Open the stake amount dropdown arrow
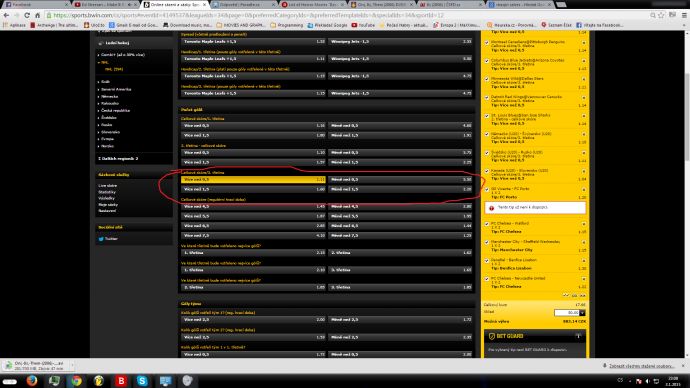Viewport: 690px width, 388px height. click(582, 313)
